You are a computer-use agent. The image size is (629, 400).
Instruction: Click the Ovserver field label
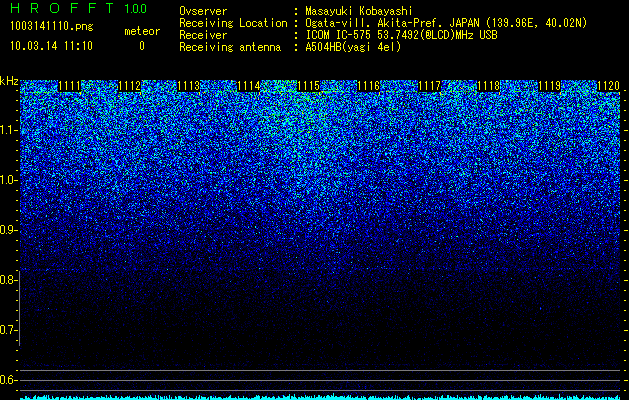point(203,11)
